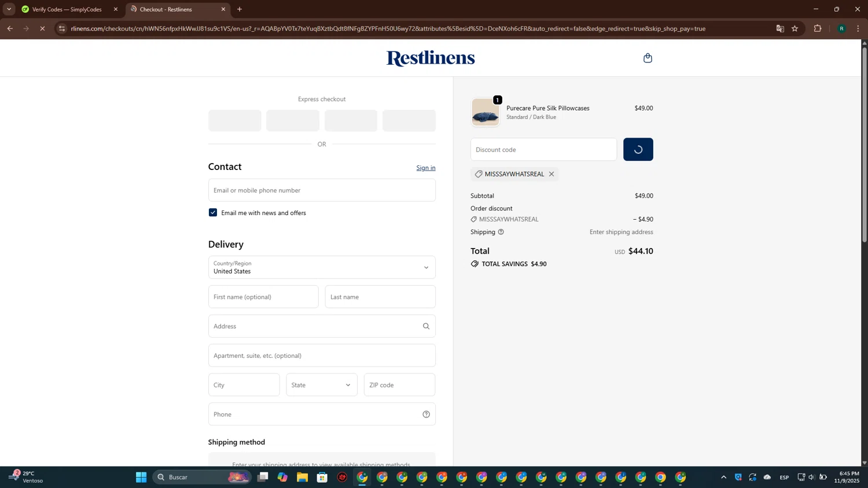Open the volume control in tray

[x=811, y=477]
